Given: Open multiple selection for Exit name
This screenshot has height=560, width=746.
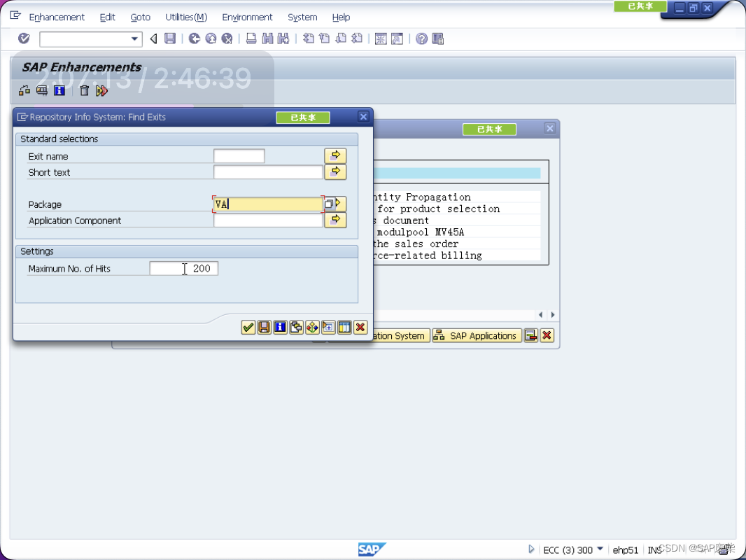Looking at the screenshot, I should [335, 155].
